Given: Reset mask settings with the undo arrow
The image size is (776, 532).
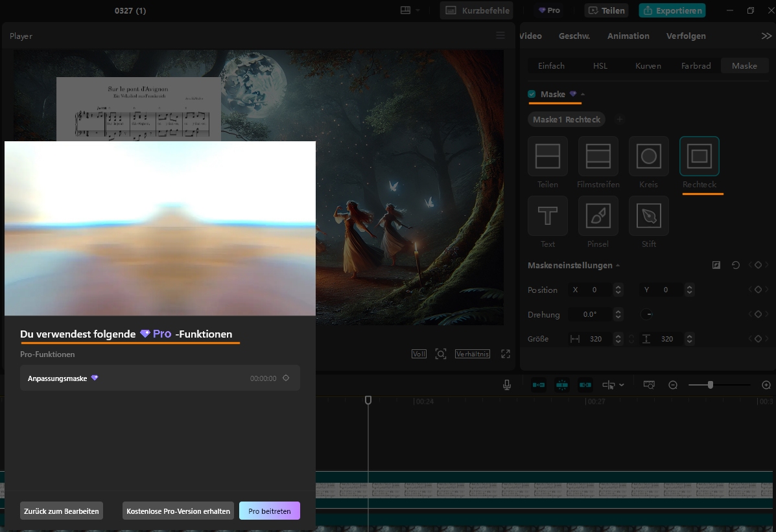Looking at the screenshot, I should tap(735, 265).
